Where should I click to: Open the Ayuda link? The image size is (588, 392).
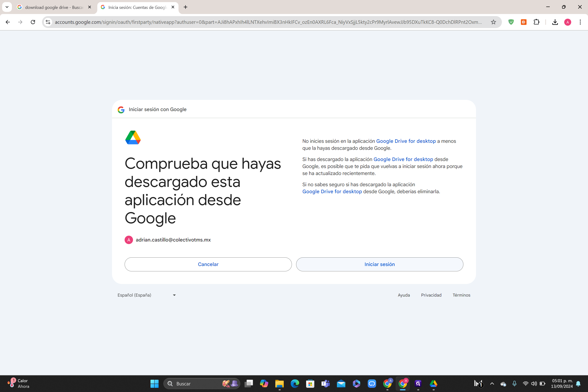click(404, 295)
